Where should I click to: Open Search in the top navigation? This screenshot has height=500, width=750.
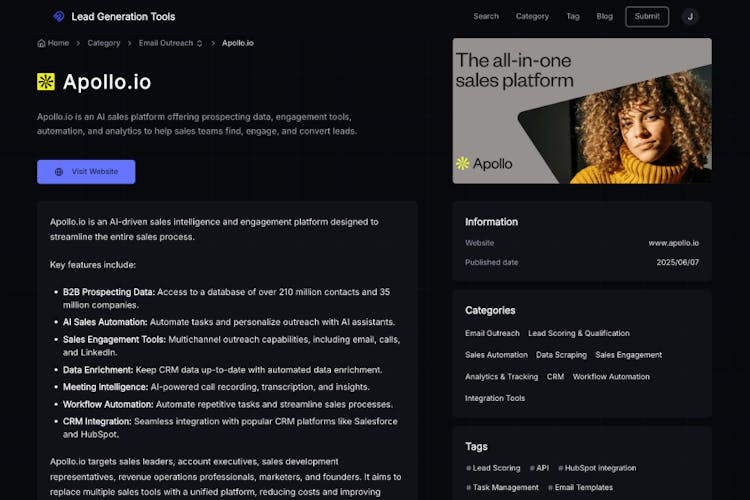coord(486,16)
